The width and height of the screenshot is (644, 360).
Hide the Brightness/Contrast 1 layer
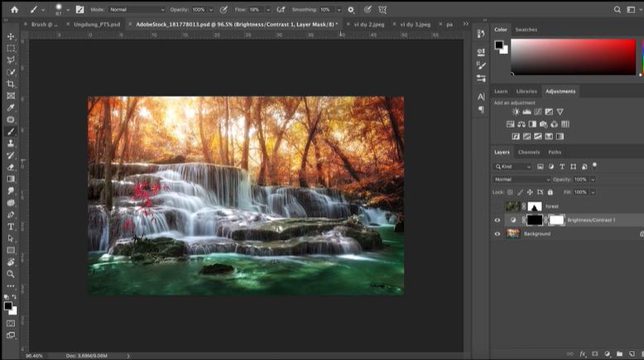click(497, 220)
